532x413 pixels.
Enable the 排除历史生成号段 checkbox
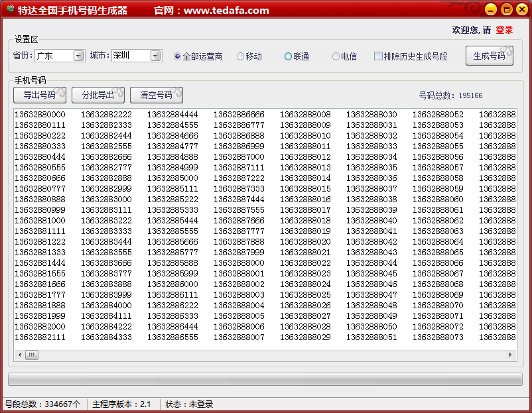tap(378, 56)
